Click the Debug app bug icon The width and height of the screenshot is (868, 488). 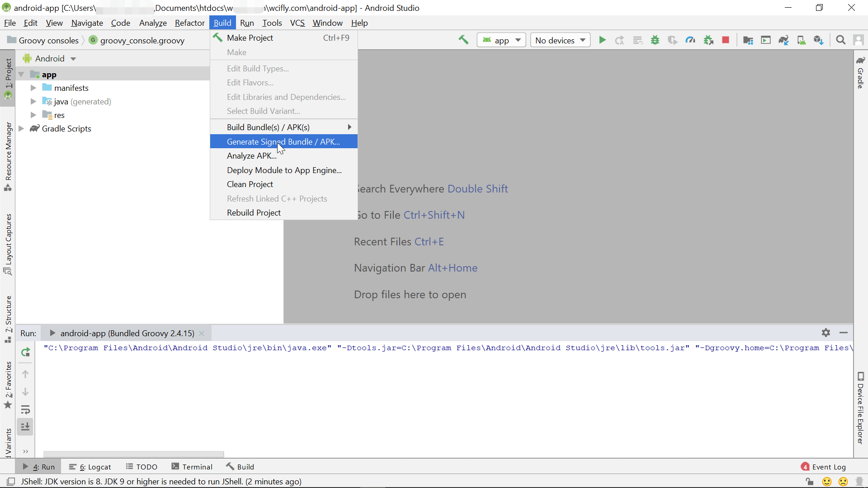[655, 40]
